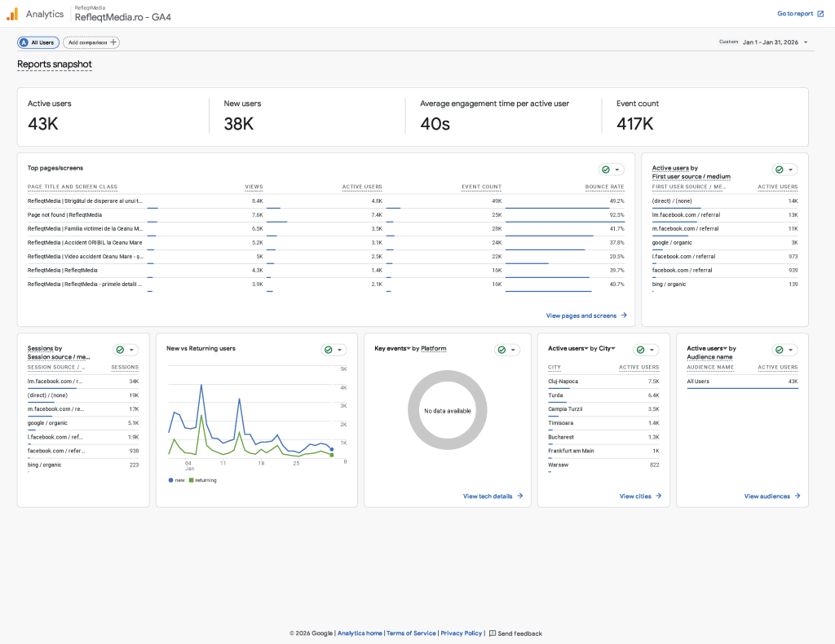This screenshot has width=835, height=644.
Task: Open the Privacy Policy footer link
Action: point(462,633)
